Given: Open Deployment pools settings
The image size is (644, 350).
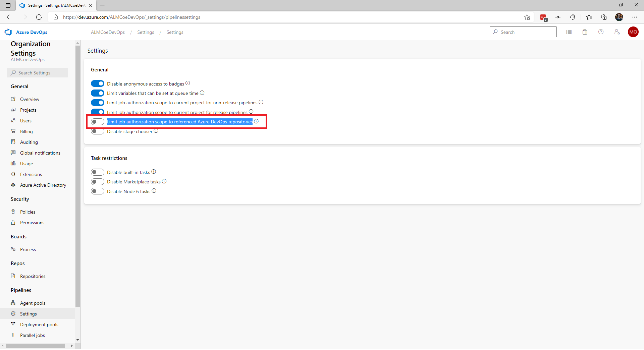Looking at the screenshot, I should point(39,324).
